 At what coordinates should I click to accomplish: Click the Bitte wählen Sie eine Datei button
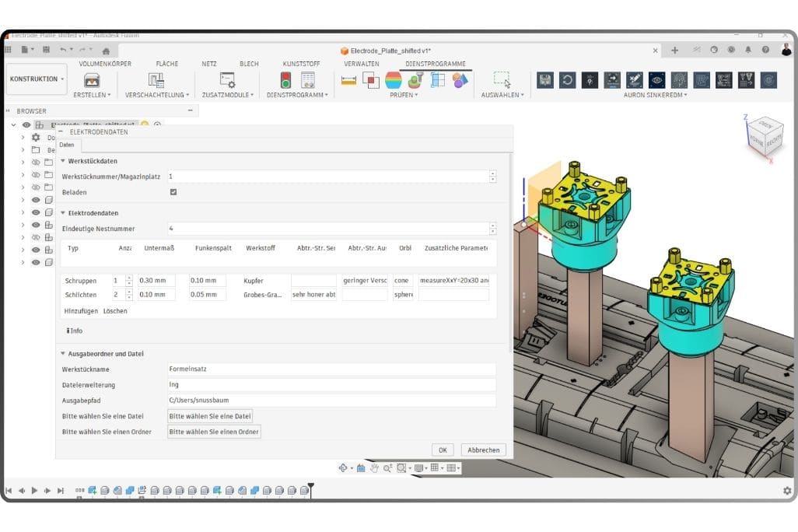click(210, 416)
